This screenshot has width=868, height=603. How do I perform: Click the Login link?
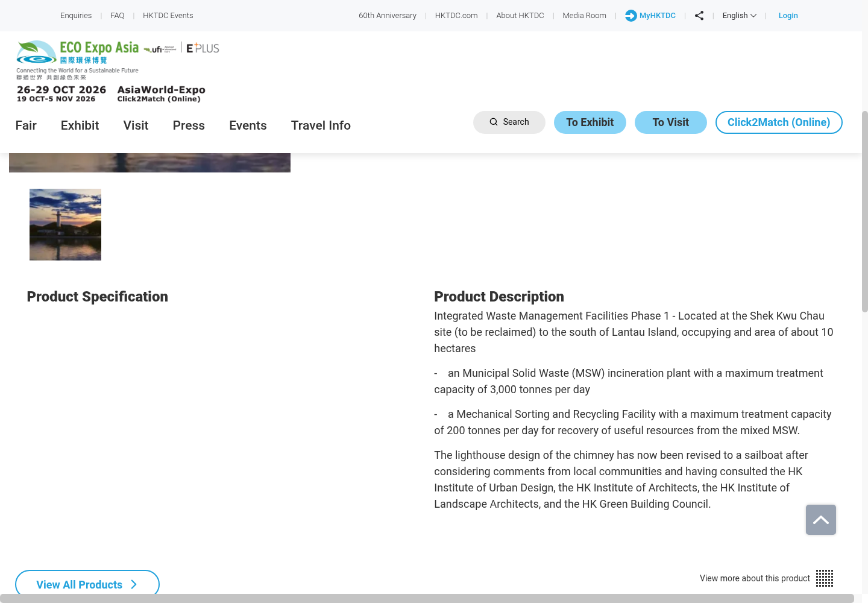coord(788,16)
